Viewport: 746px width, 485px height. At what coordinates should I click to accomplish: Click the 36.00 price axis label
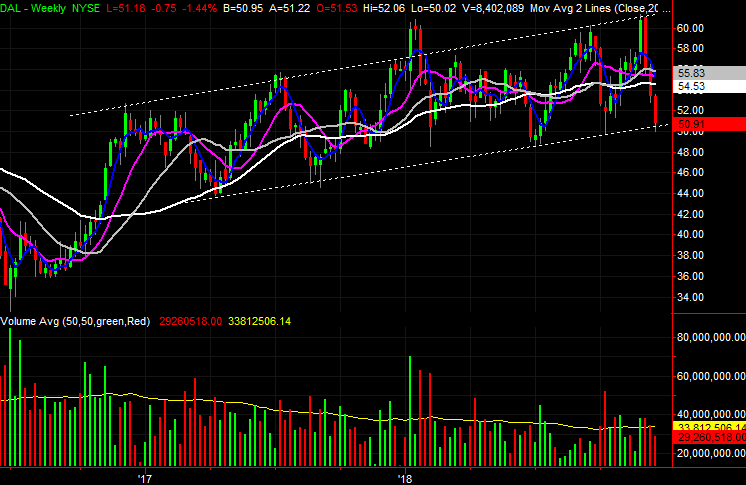point(690,276)
